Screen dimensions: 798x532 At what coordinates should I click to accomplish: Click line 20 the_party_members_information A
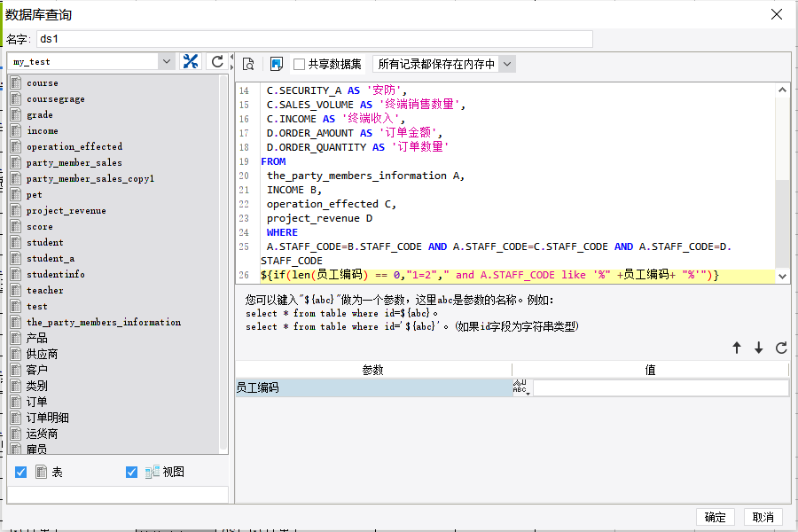click(365, 176)
